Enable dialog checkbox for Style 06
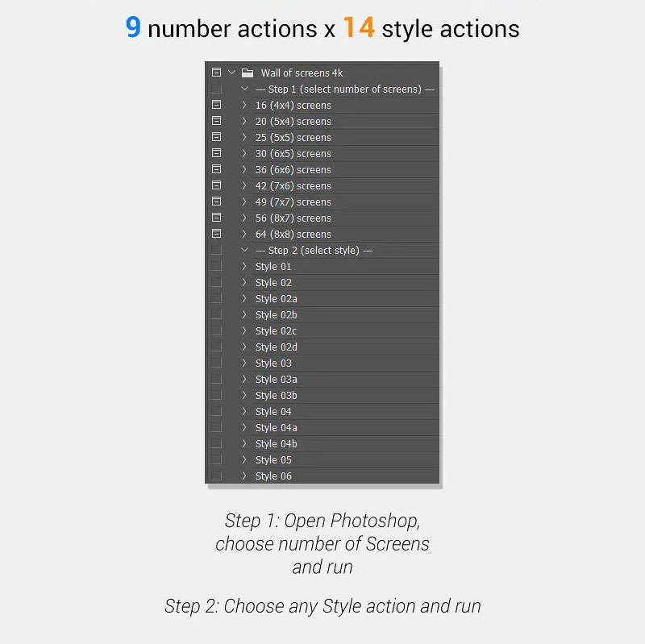Image resolution: width=645 pixels, height=644 pixels. click(216, 476)
